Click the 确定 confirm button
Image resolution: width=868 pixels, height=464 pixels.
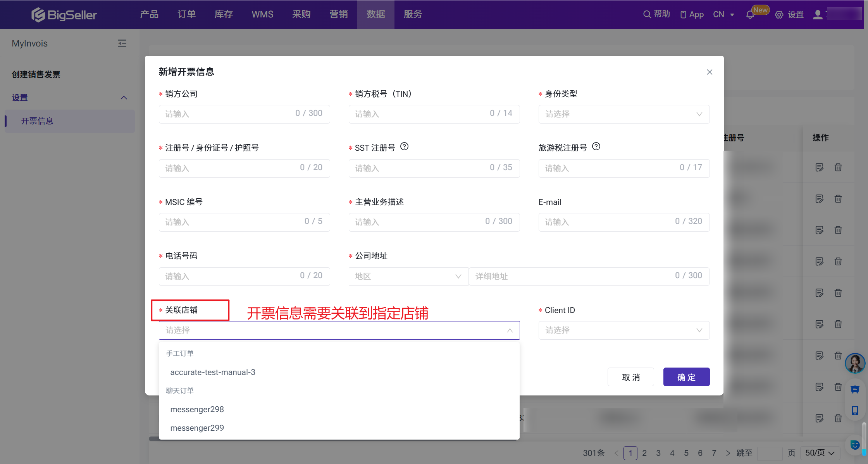686,377
